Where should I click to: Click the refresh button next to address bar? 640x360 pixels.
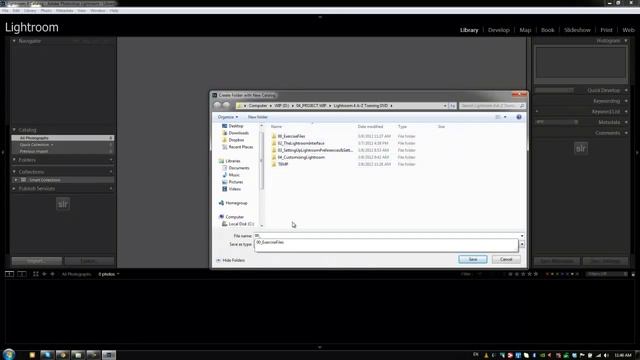453,106
